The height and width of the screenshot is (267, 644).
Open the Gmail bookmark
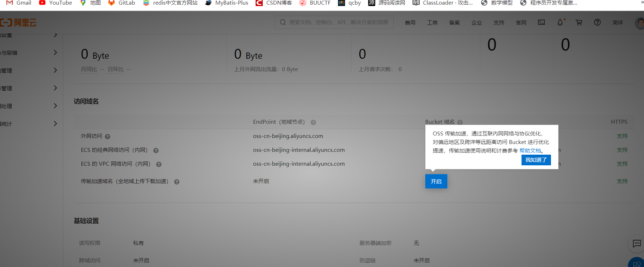tap(19, 3)
